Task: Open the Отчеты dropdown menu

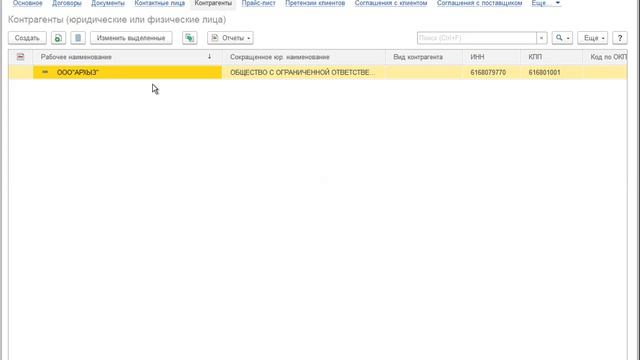Action: pos(230,38)
